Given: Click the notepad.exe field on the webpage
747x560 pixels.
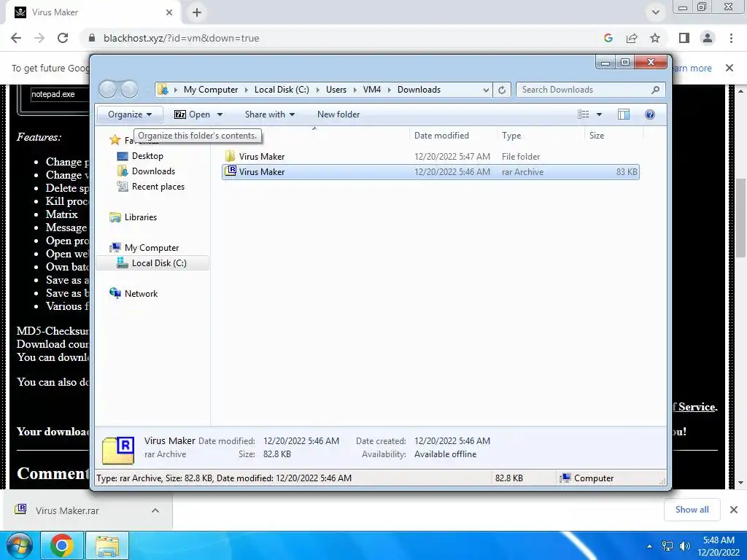Looking at the screenshot, I should click(60, 94).
